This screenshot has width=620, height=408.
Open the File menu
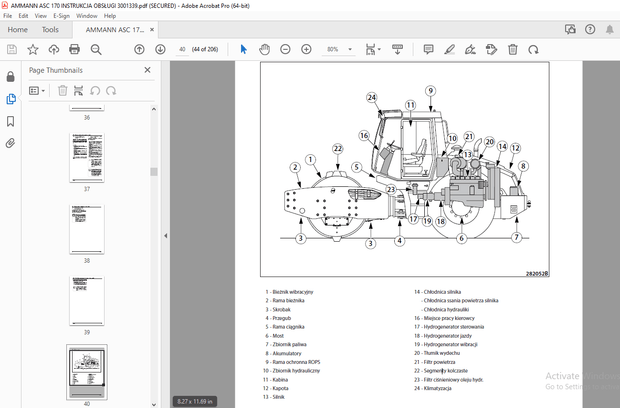(x=8, y=16)
